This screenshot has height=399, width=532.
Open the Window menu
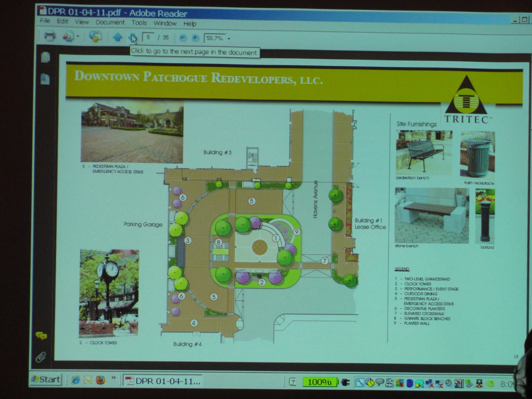pyautogui.click(x=165, y=23)
